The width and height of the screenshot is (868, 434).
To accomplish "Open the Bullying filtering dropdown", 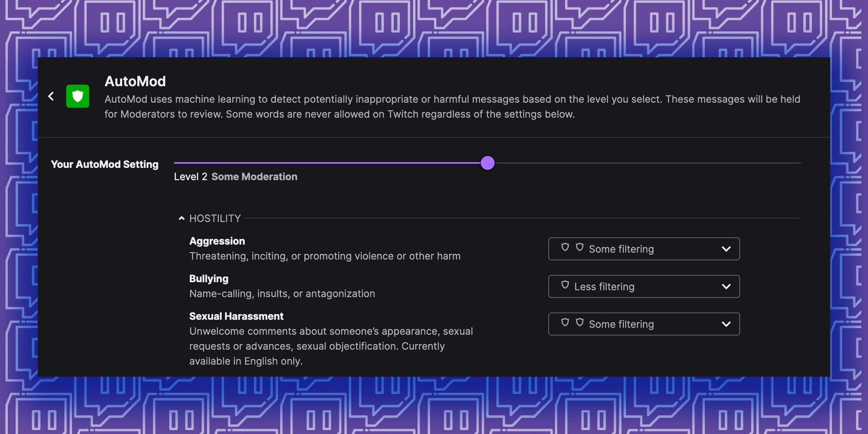I will point(644,286).
